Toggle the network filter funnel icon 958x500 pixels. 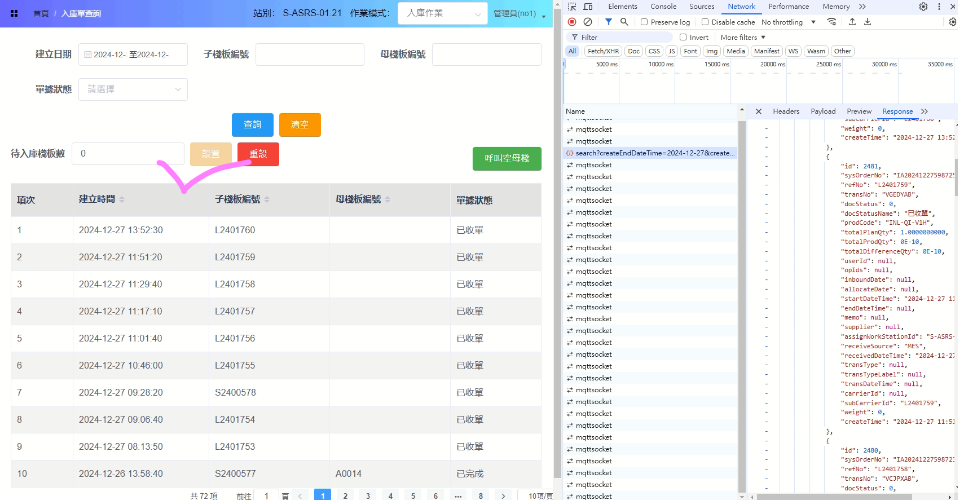coord(609,22)
